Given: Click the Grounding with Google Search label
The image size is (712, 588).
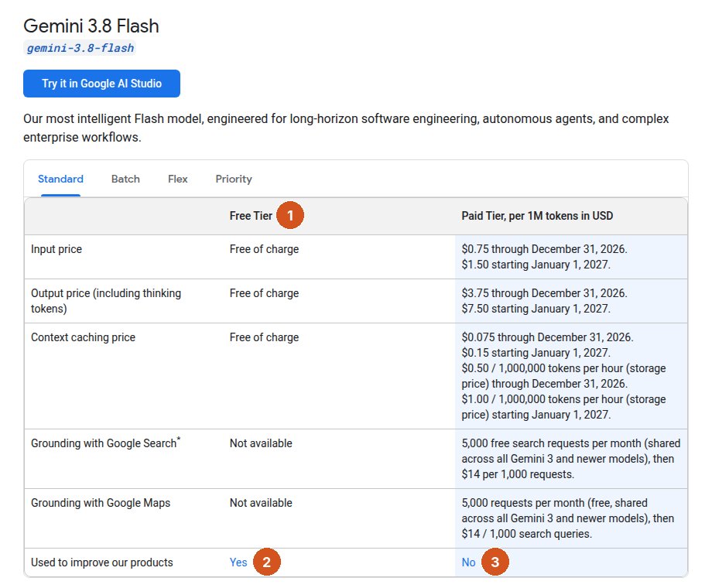Looking at the screenshot, I should coord(105,443).
